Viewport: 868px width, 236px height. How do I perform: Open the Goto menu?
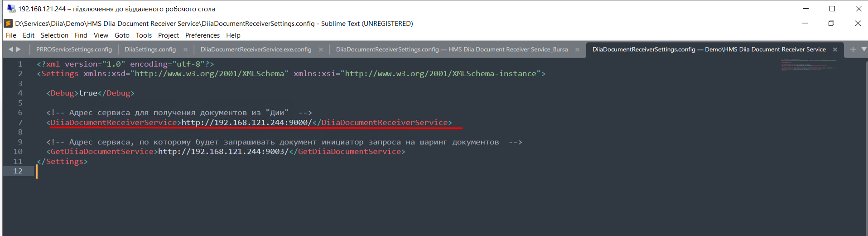point(122,35)
